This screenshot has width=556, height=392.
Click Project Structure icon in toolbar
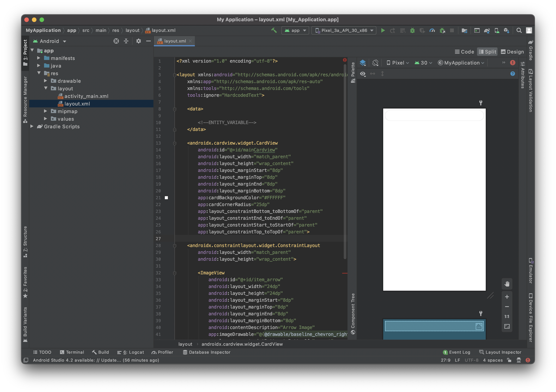[x=464, y=31]
